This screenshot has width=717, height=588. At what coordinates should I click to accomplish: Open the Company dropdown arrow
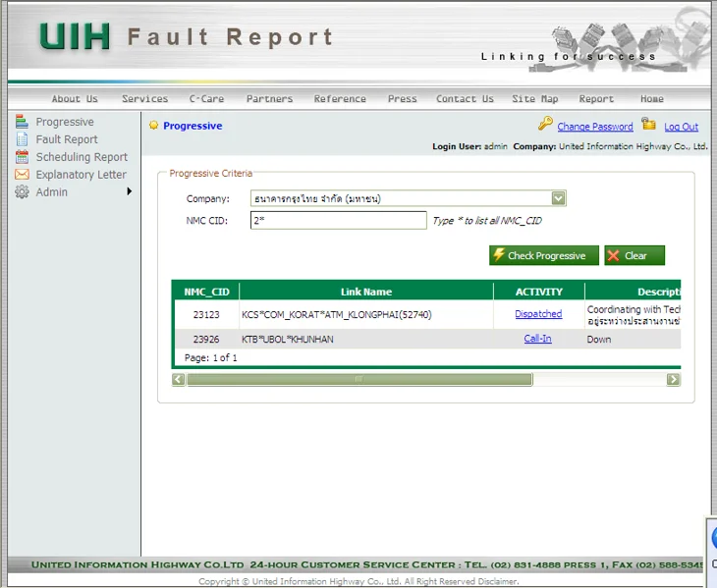point(558,198)
